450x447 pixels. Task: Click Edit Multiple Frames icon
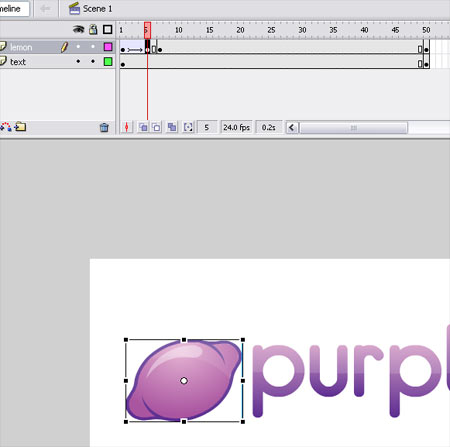point(172,127)
